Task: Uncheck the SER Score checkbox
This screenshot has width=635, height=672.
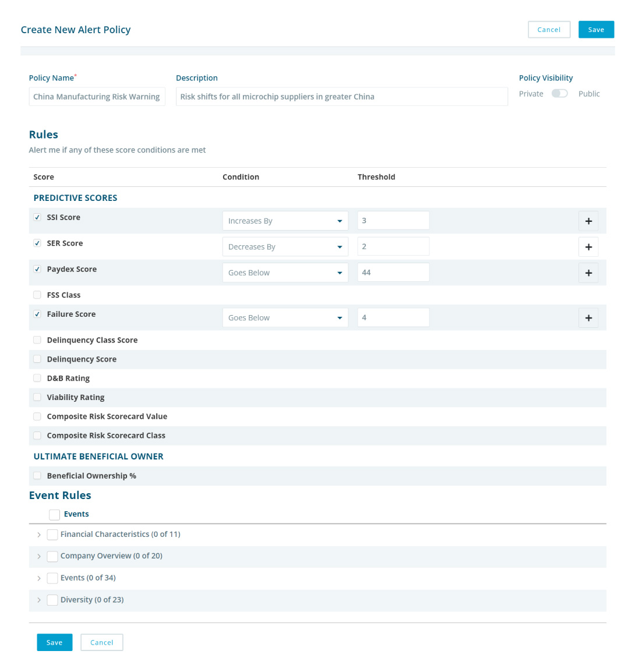Action: (x=37, y=243)
